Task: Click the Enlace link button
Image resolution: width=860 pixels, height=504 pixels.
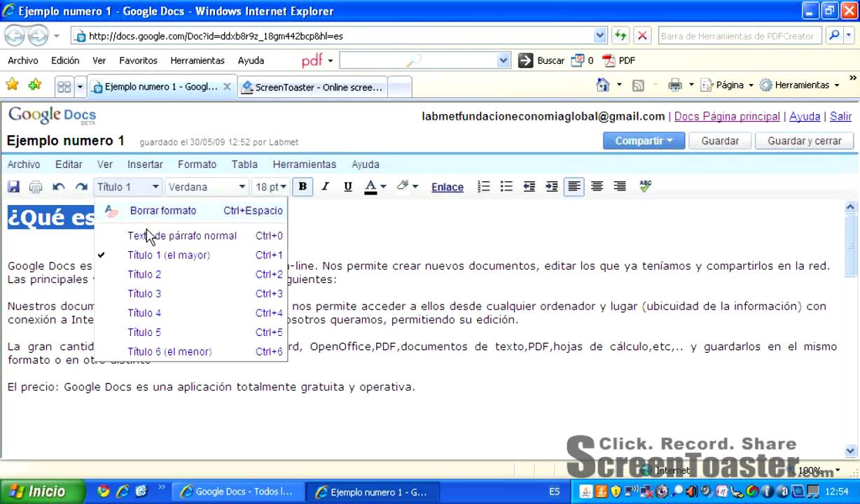Action: [448, 187]
